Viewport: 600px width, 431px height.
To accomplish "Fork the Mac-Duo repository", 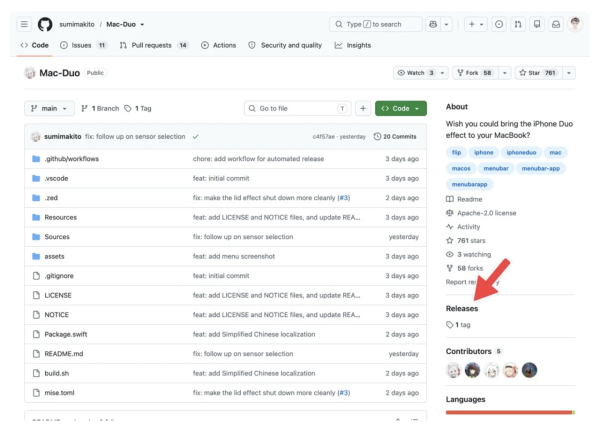I will [x=476, y=73].
